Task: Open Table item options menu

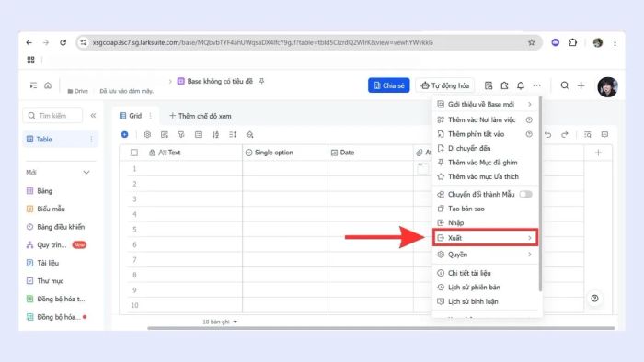Action: (x=91, y=140)
